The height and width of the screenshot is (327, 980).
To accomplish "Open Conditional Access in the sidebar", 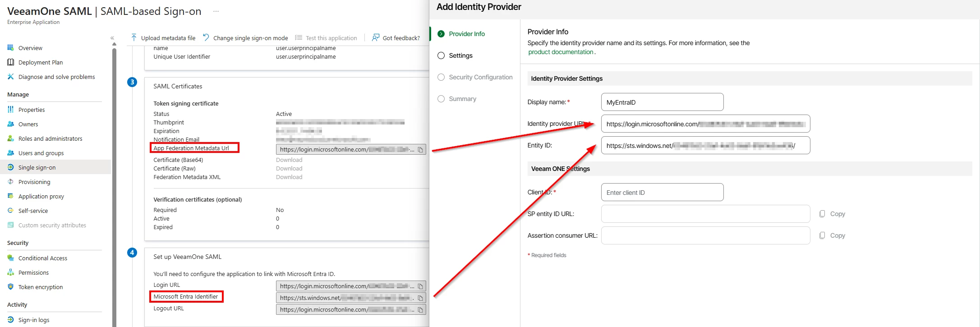I will (x=43, y=258).
